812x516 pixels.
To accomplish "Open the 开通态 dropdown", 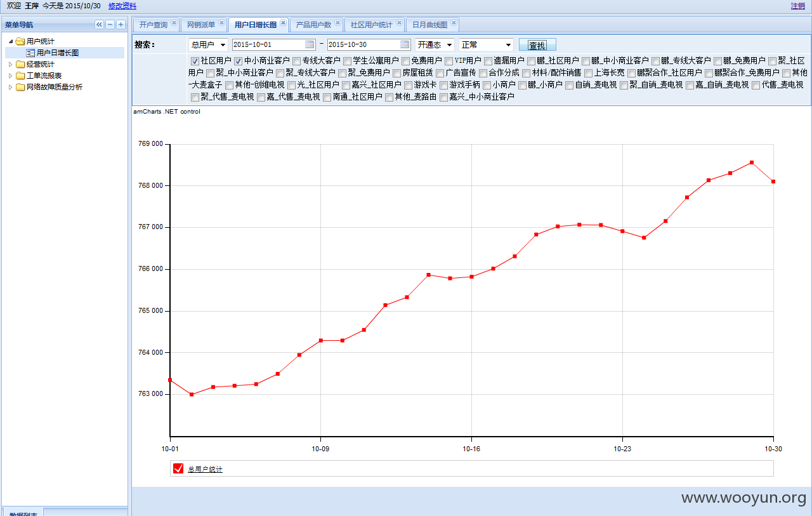I will [x=435, y=45].
